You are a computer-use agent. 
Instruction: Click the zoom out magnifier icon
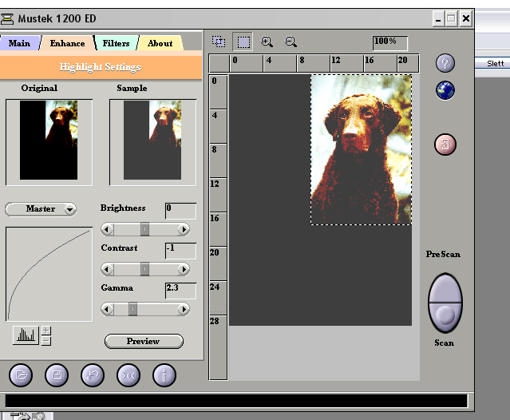click(x=291, y=42)
